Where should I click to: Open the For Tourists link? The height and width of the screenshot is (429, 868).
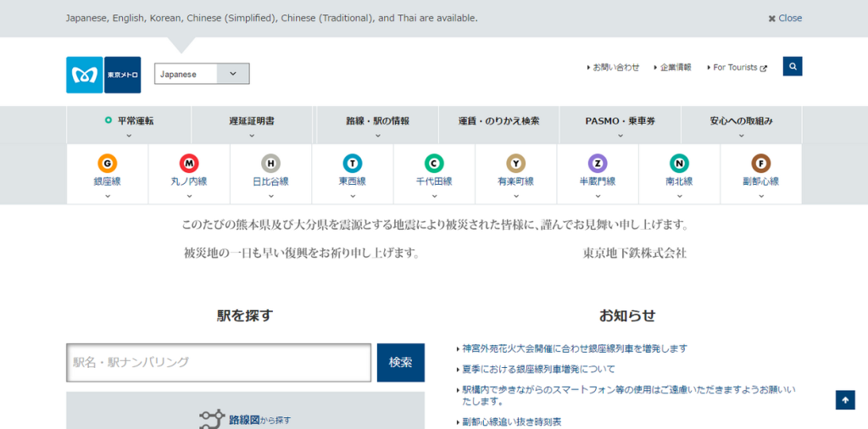(x=739, y=67)
